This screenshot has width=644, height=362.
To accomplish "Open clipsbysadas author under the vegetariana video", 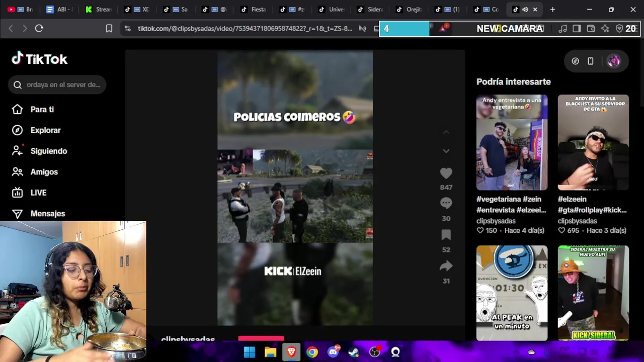I will coord(496,221).
